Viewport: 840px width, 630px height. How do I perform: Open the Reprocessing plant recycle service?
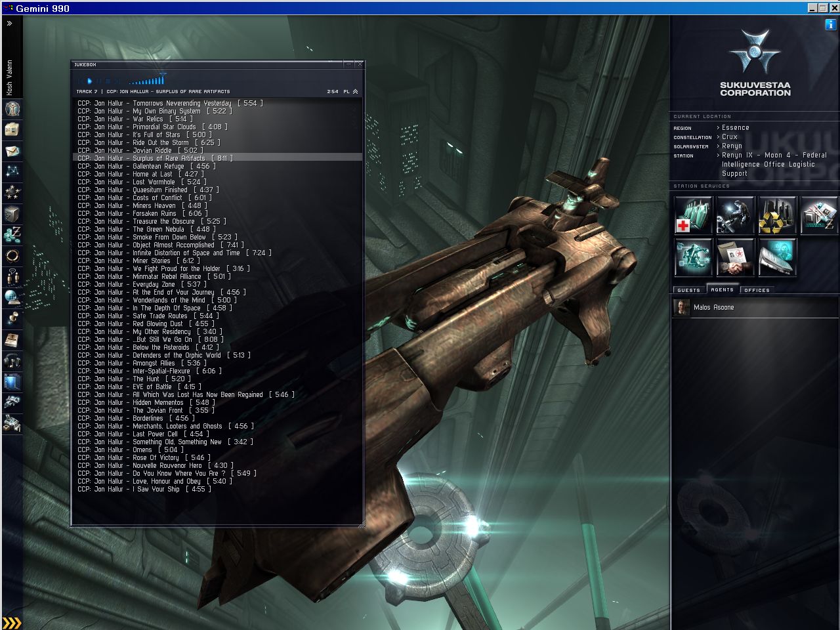pos(777,215)
